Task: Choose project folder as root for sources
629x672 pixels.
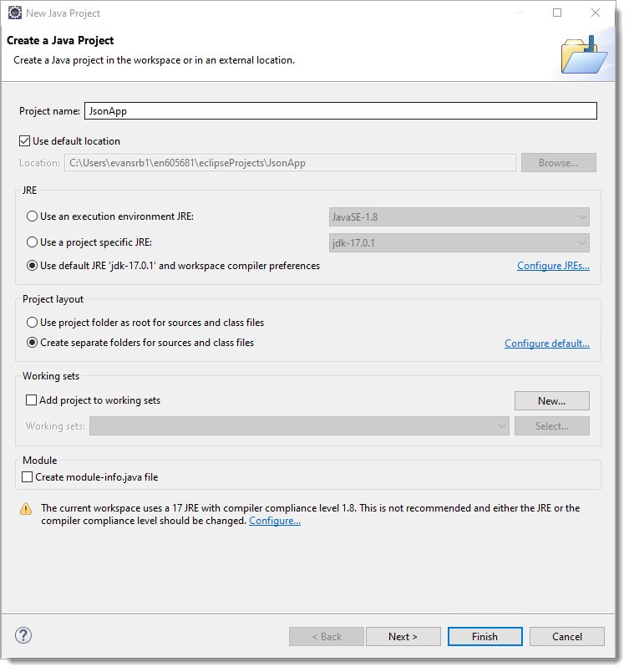Action: pyautogui.click(x=32, y=323)
